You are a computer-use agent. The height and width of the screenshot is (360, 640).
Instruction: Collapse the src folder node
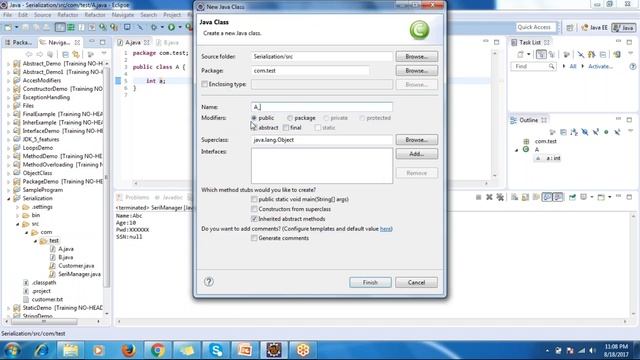pos(18,224)
